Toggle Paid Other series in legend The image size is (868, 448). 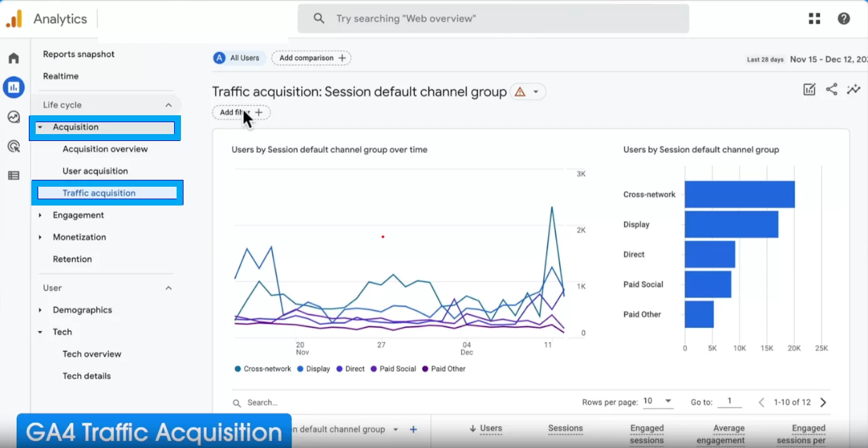coord(444,369)
